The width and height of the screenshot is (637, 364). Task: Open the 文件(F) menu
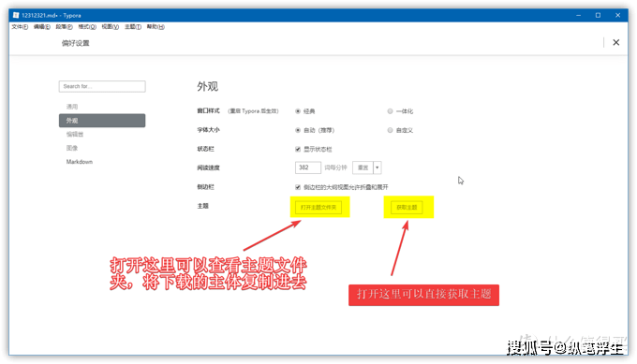[20, 27]
